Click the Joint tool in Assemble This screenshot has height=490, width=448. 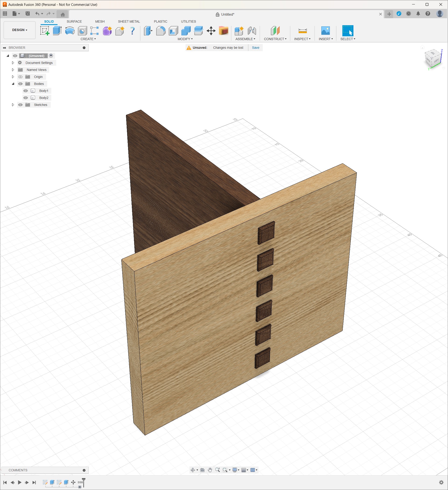click(x=252, y=31)
